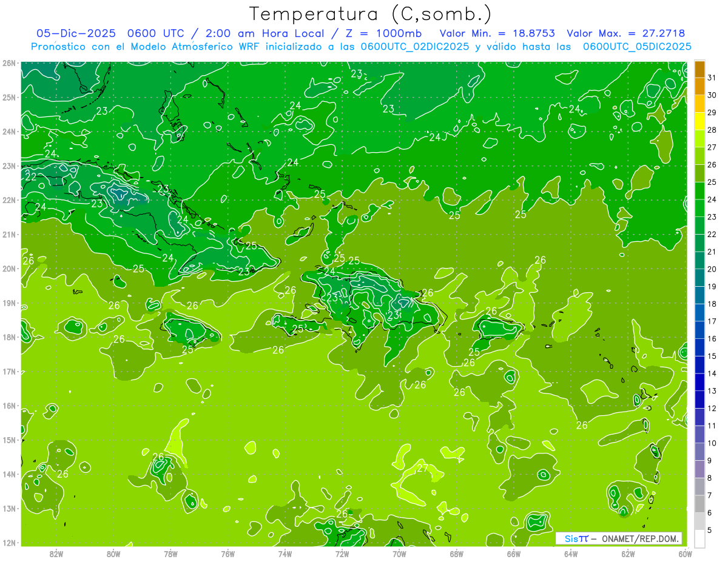728x562 pixels.
Task: Click the 24N latitude axis label
Action: pyautogui.click(x=8, y=132)
